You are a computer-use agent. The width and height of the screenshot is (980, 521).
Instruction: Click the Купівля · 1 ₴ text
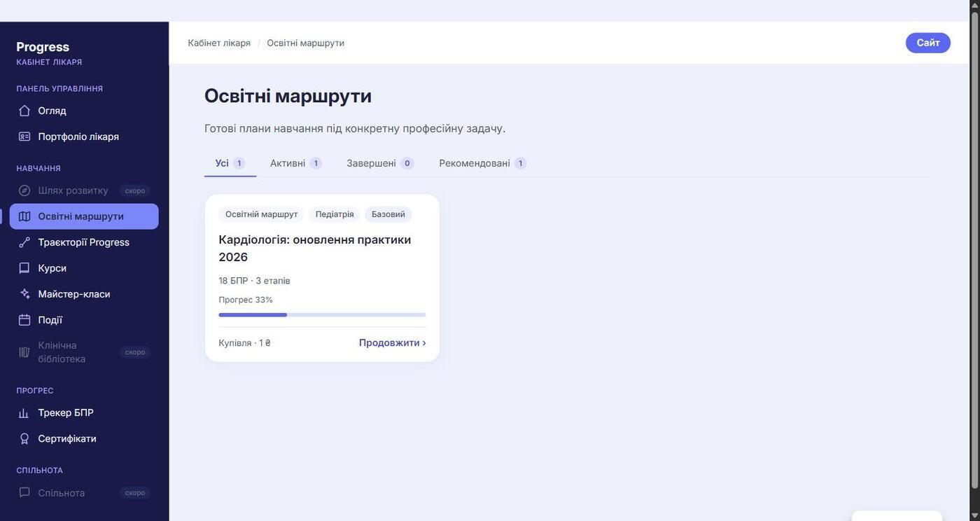pos(245,343)
